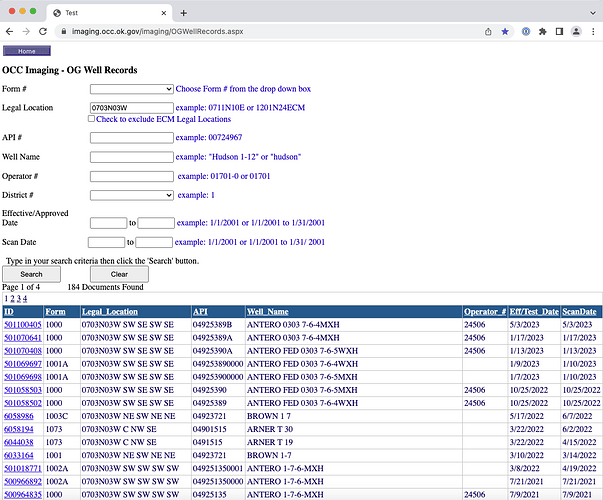Image resolution: width=603 pixels, height=500 pixels.
Task: Click Effective/Approved Date end field
Action: 156,223
